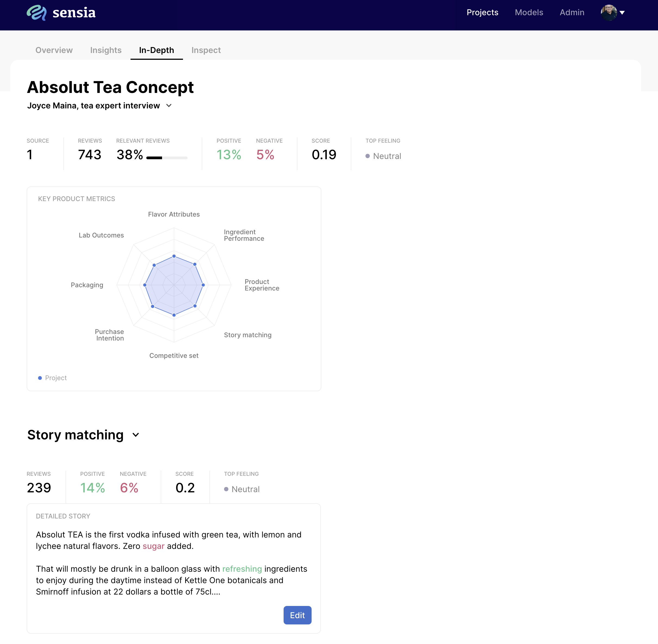Click the Competitive set radar axis label

pyautogui.click(x=173, y=356)
